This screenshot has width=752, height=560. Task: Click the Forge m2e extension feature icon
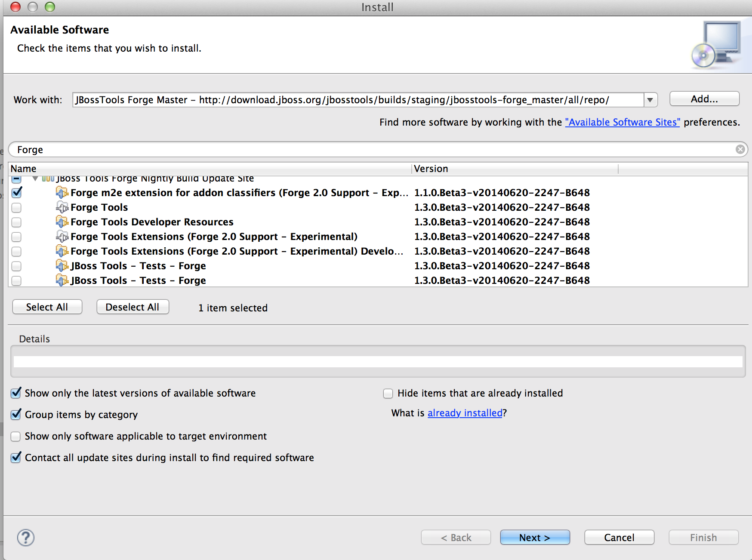click(62, 193)
